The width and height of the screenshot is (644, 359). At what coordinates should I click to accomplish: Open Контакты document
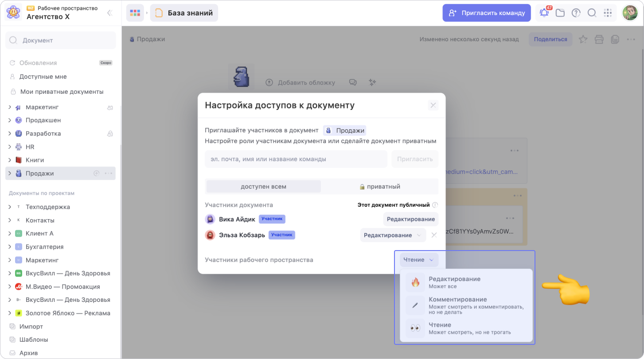point(40,220)
